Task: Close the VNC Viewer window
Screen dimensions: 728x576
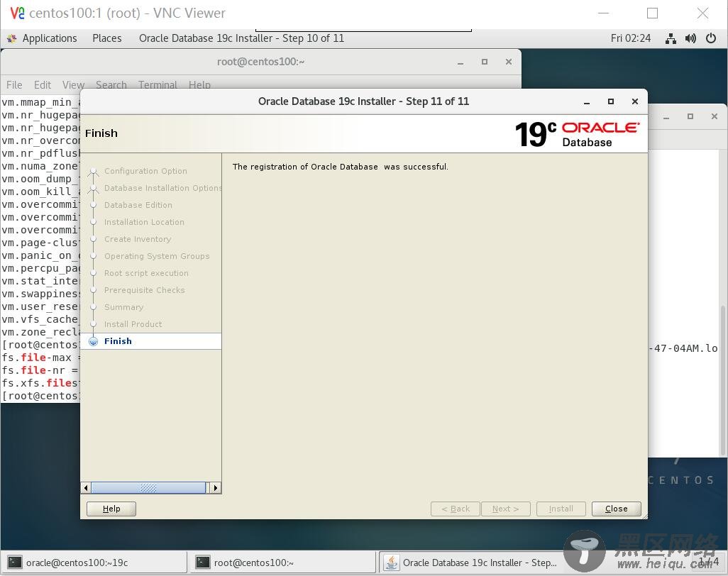Action: click(x=702, y=13)
